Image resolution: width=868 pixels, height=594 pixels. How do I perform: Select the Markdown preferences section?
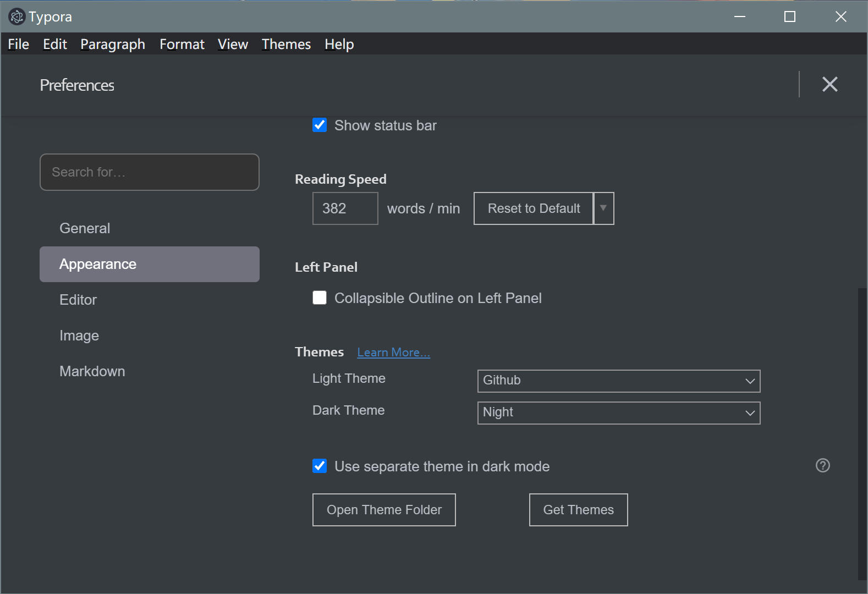pyautogui.click(x=92, y=371)
